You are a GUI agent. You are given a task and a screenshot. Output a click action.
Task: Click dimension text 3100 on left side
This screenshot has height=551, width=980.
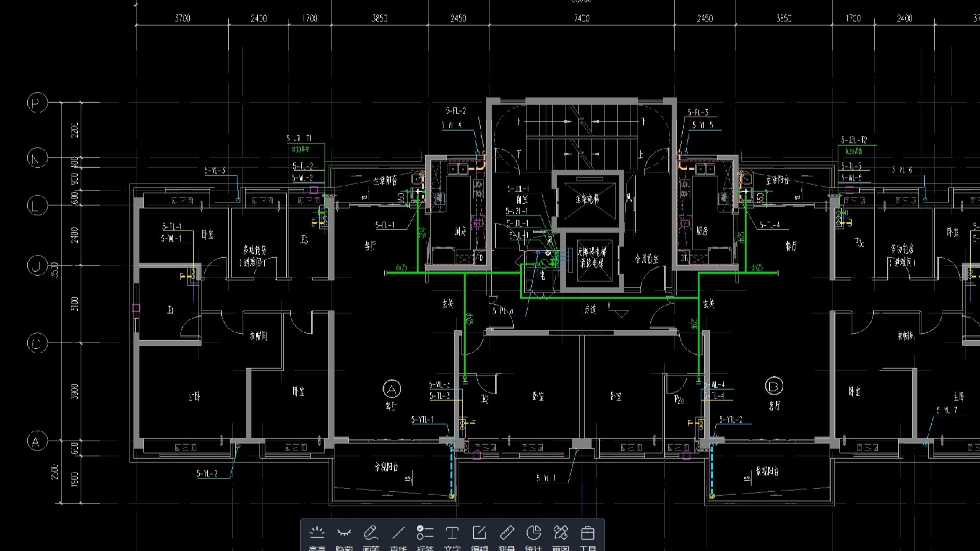click(74, 304)
